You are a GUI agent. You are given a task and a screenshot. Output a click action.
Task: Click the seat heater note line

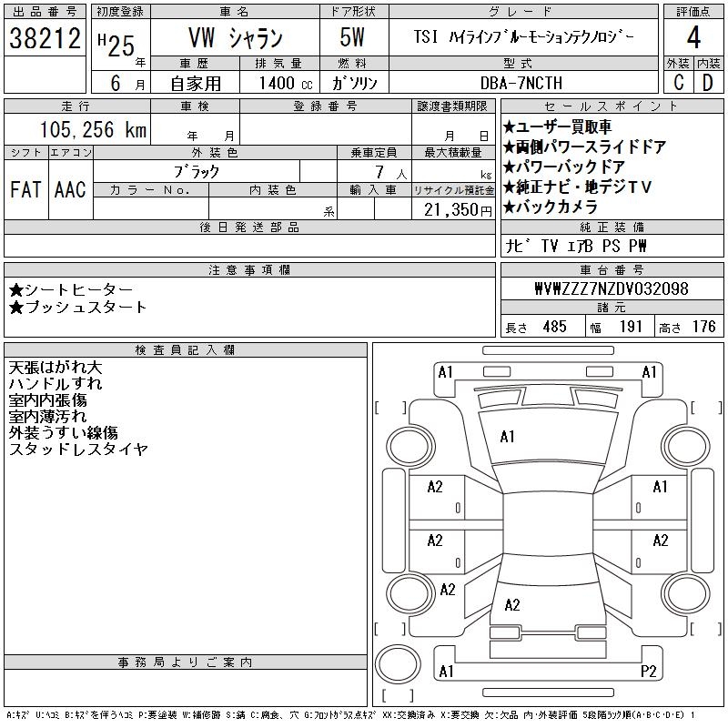(x=71, y=289)
